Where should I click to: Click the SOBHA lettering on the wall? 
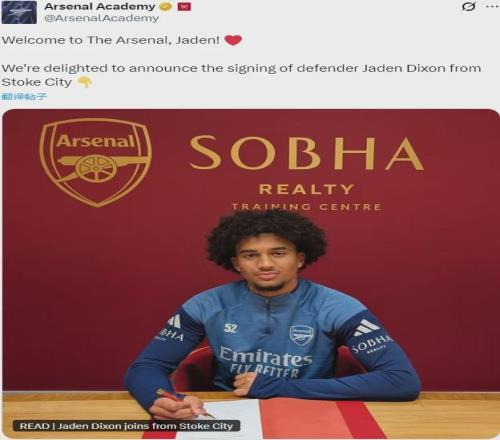[x=306, y=153]
